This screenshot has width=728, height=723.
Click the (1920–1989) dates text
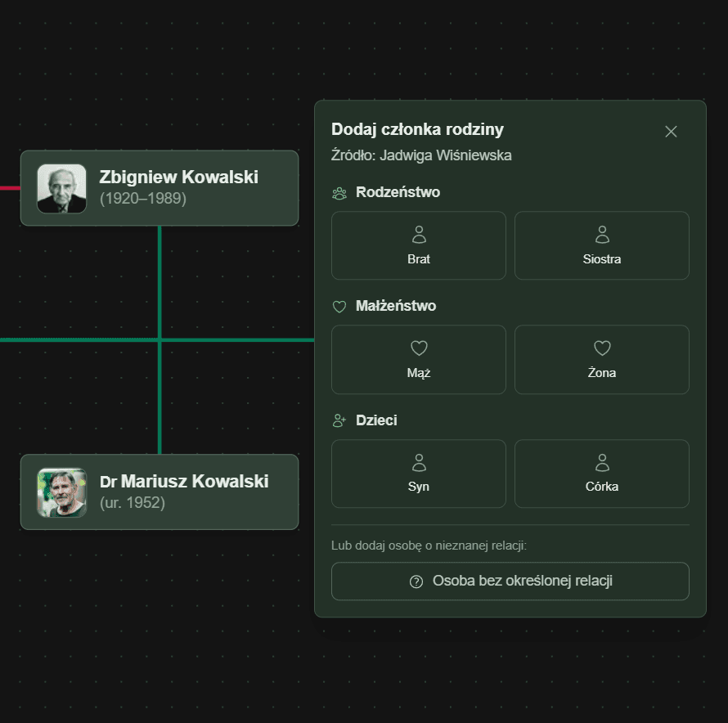coord(143,198)
